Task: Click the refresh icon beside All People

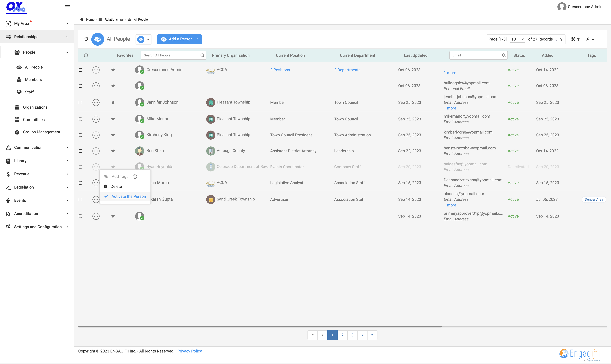Action: [x=86, y=39]
